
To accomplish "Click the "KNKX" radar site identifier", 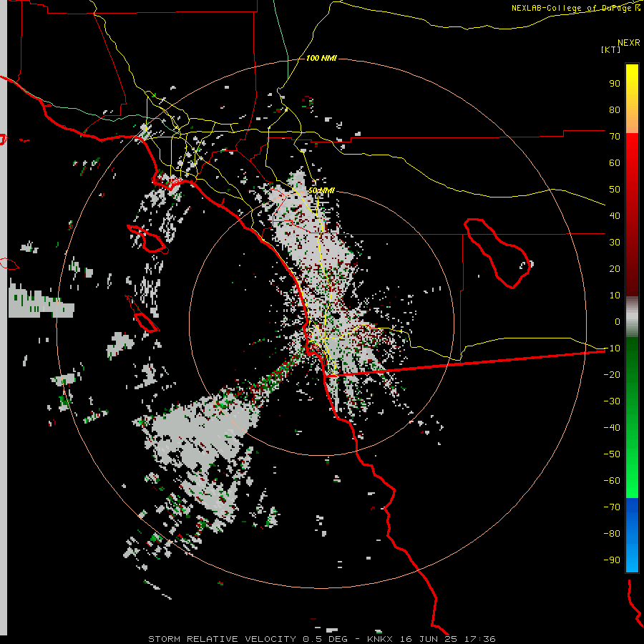I will (x=380, y=639).
